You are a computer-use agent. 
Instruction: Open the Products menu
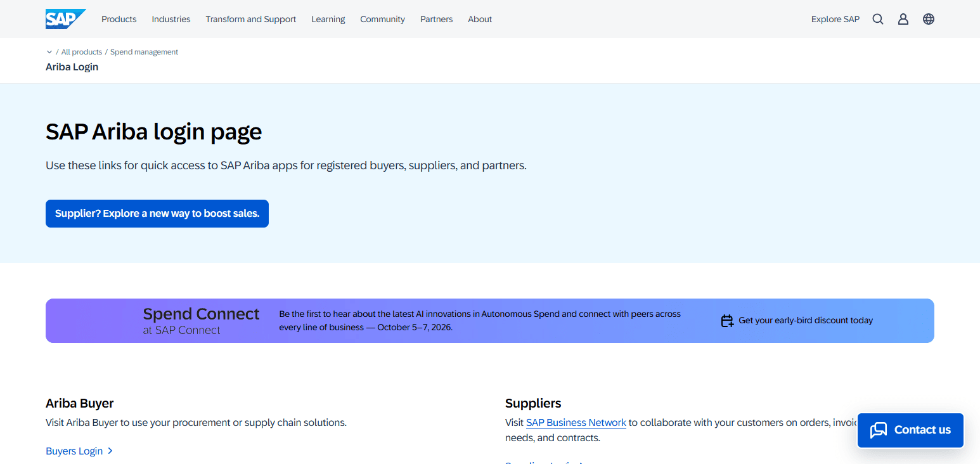(x=119, y=19)
